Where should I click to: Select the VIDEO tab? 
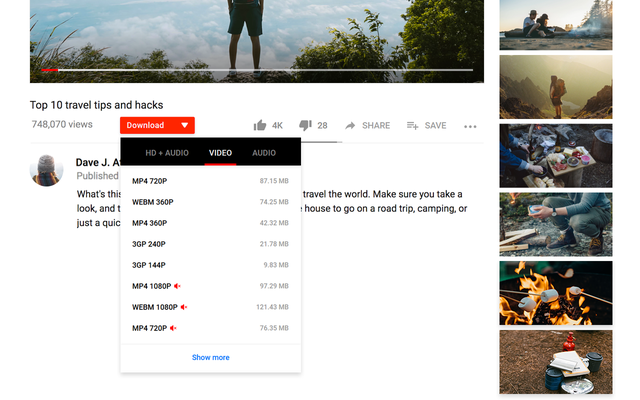220,153
